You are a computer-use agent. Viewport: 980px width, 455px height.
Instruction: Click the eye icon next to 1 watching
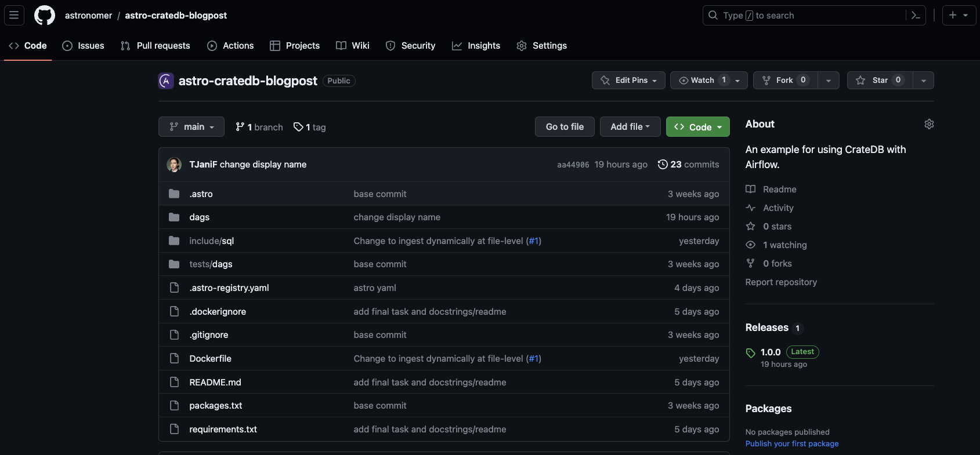coord(751,245)
